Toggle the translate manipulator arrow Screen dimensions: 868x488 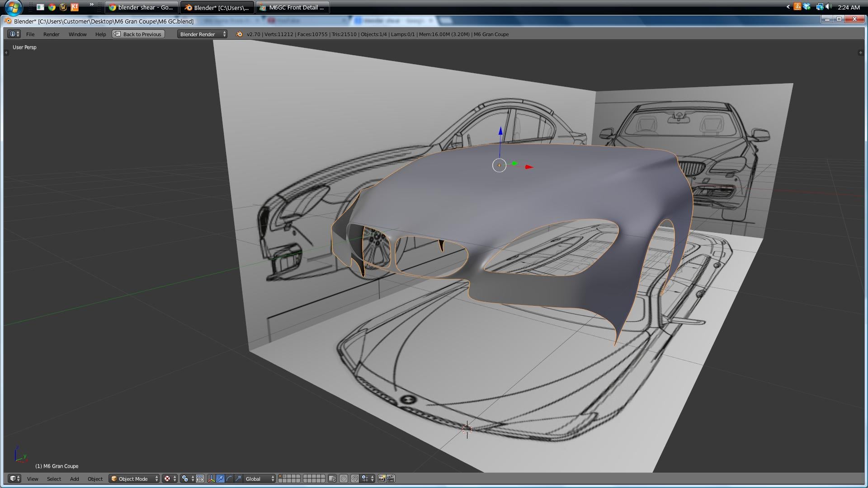point(220,479)
